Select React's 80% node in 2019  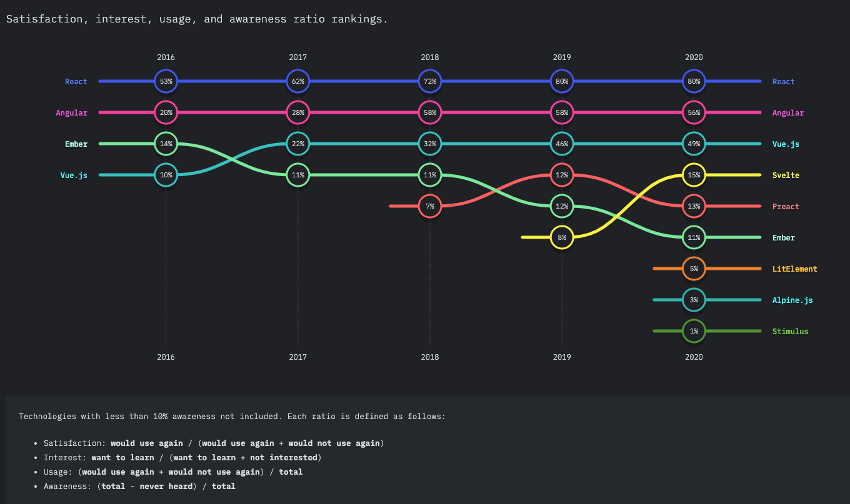pos(562,81)
